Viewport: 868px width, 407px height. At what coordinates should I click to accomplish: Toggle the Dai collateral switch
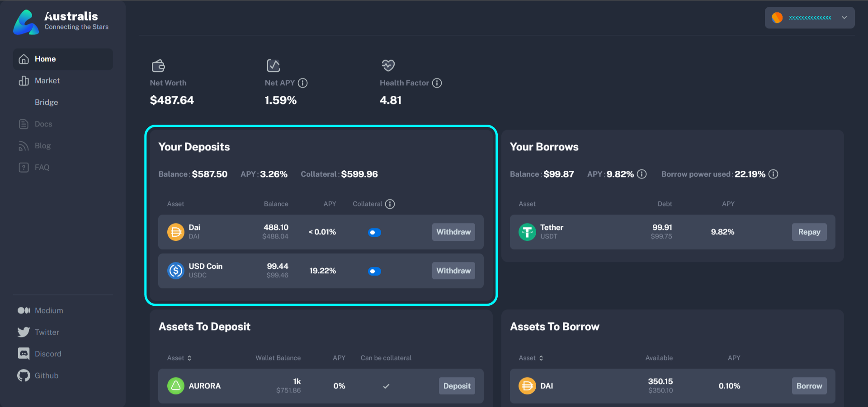(x=374, y=233)
